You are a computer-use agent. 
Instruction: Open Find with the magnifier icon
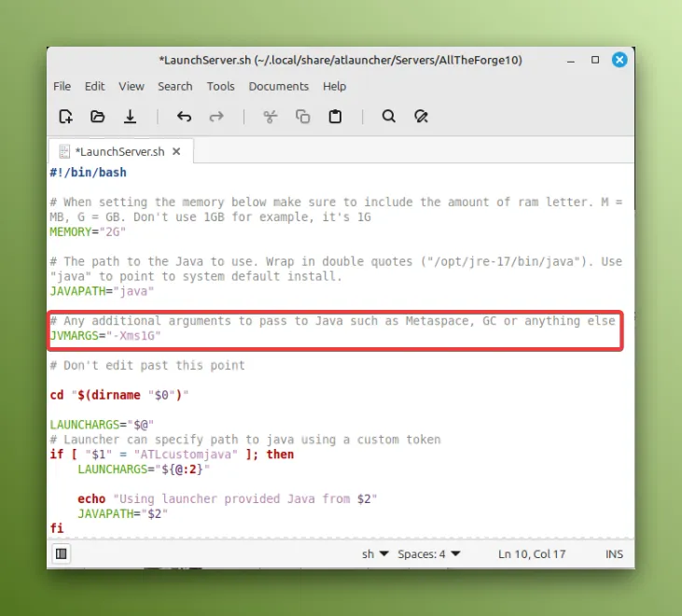click(389, 117)
